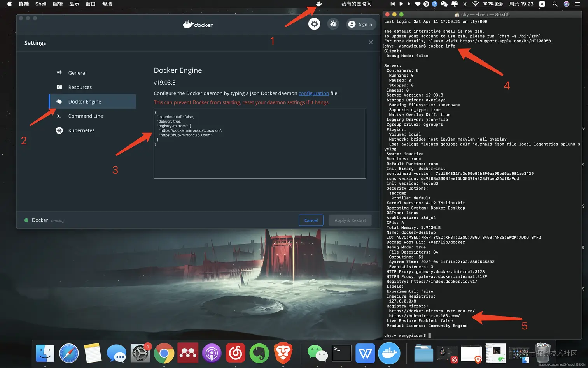Open Terminal from the Dock

tap(341, 354)
